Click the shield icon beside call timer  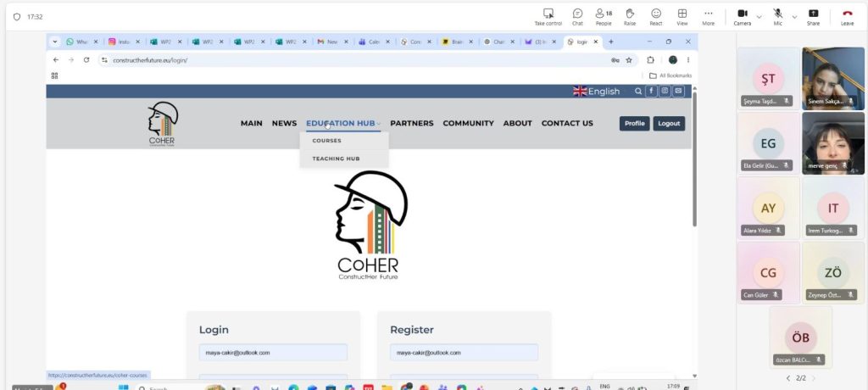(17, 17)
